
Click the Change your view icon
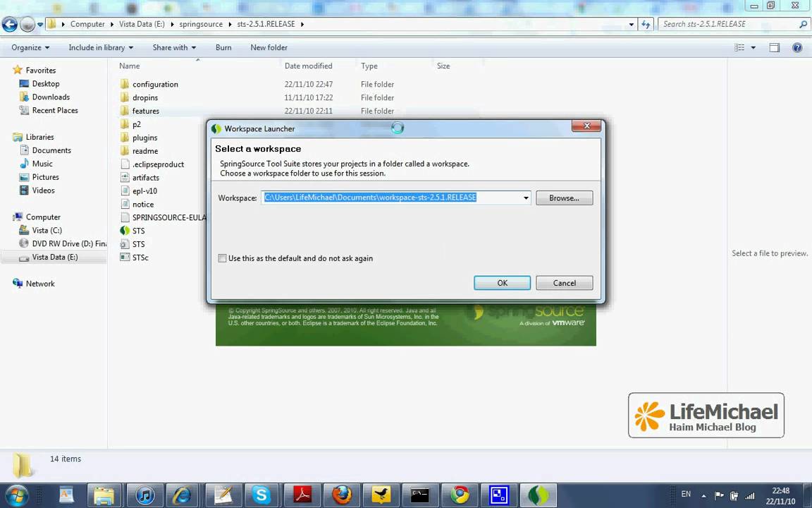coord(739,48)
